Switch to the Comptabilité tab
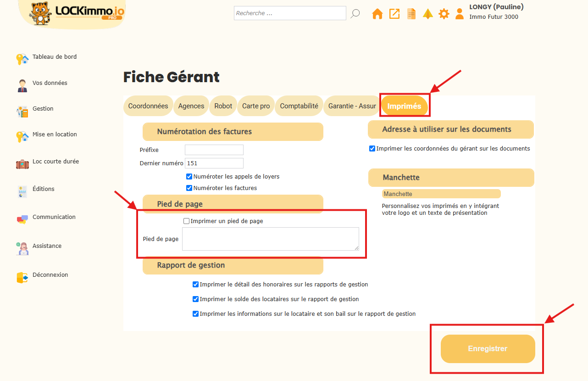Screen dimensions: 588x381 pyautogui.click(x=299, y=106)
